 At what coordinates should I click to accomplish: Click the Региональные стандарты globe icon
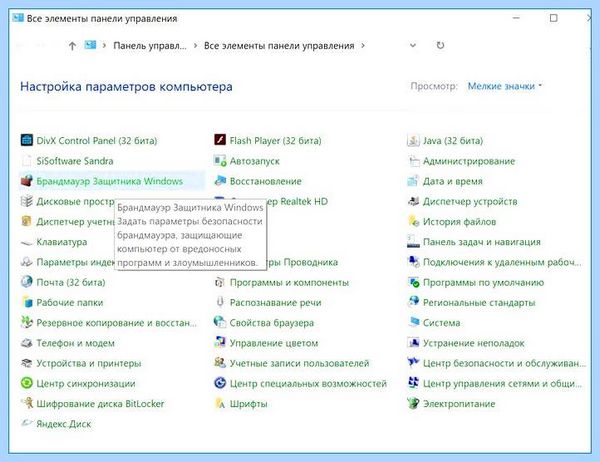coord(413,302)
